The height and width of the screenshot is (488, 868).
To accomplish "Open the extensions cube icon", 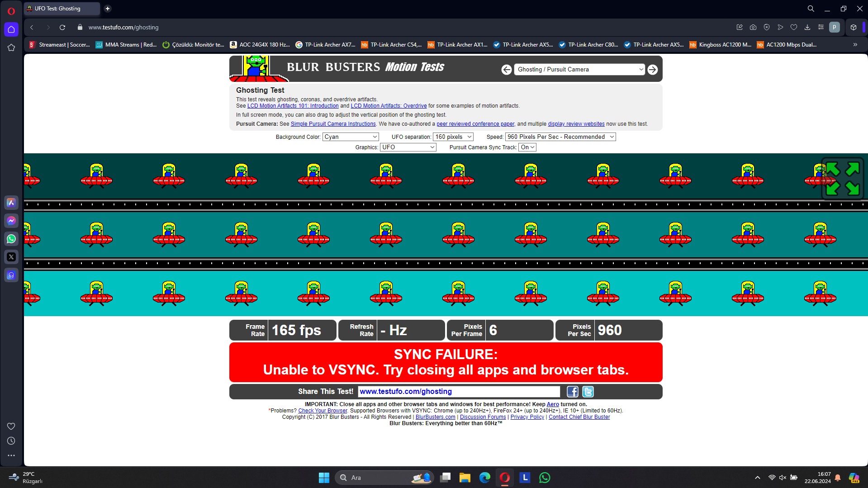I will coord(854,28).
